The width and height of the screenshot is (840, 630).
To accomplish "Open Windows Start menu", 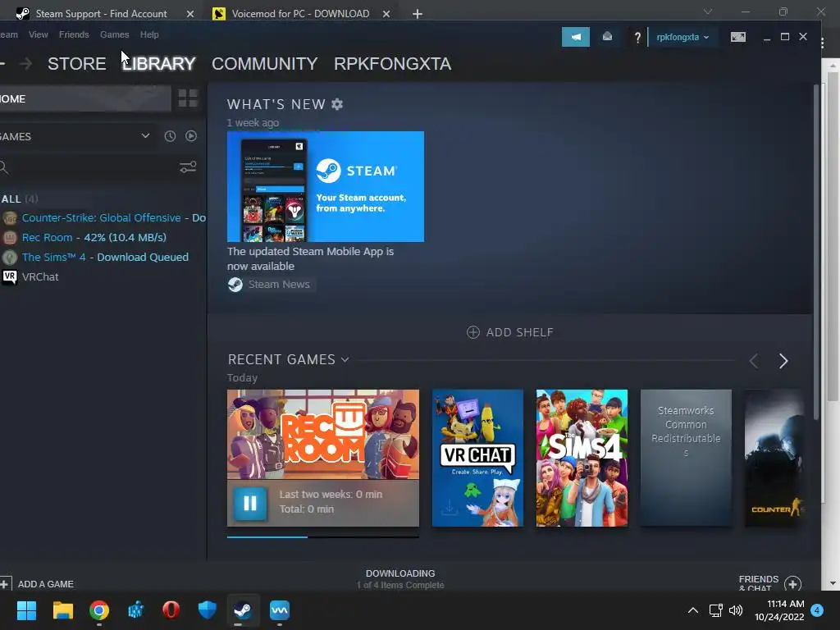I will coord(26,609).
